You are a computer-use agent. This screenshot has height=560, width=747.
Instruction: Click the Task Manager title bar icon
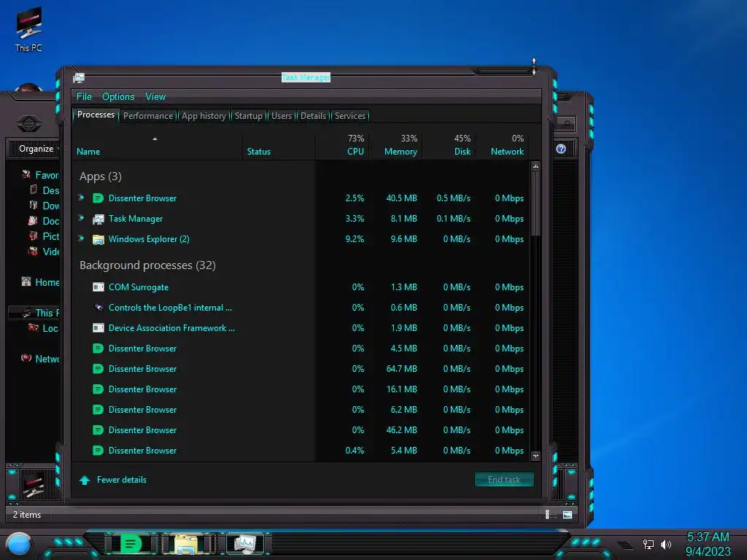(x=79, y=78)
